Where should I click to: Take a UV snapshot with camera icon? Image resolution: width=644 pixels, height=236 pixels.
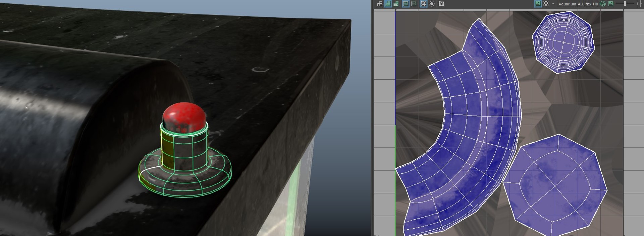(x=442, y=4)
